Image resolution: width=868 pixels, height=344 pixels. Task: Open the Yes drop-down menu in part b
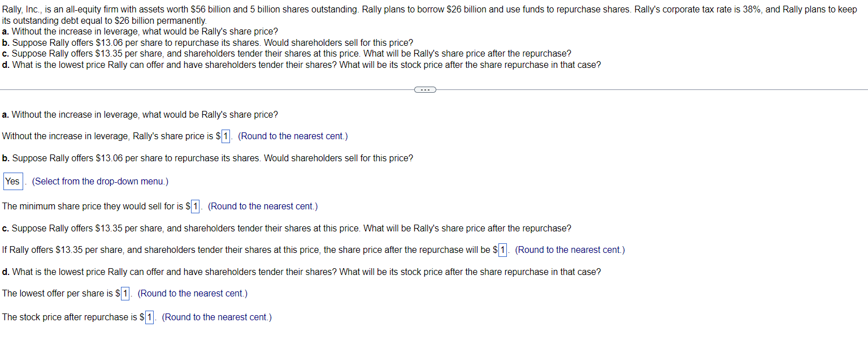pos(13,182)
